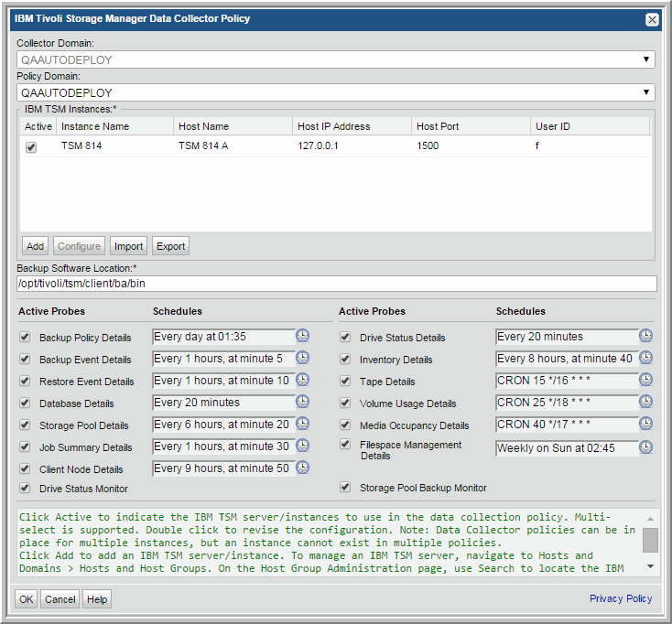Click clock icon for Tape Details schedule

coord(646,381)
